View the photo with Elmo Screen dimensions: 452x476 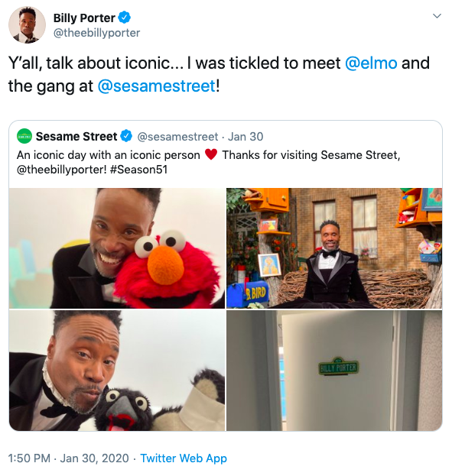(x=117, y=248)
